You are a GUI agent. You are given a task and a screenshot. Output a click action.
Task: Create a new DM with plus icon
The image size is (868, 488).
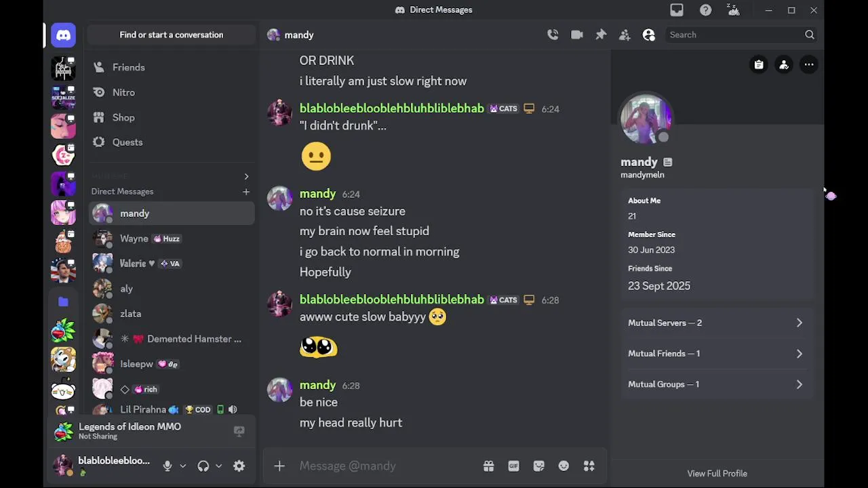pos(246,192)
